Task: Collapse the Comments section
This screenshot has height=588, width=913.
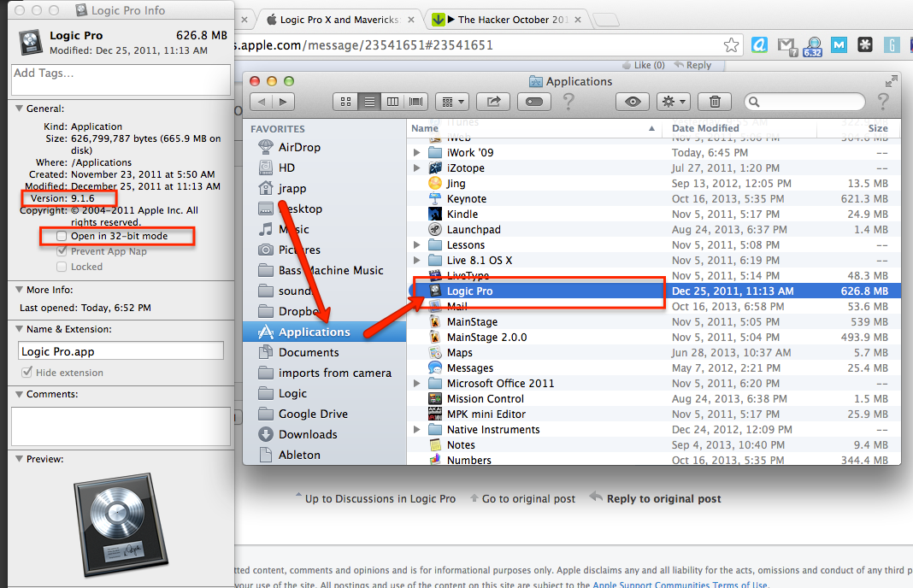Action: [x=19, y=394]
